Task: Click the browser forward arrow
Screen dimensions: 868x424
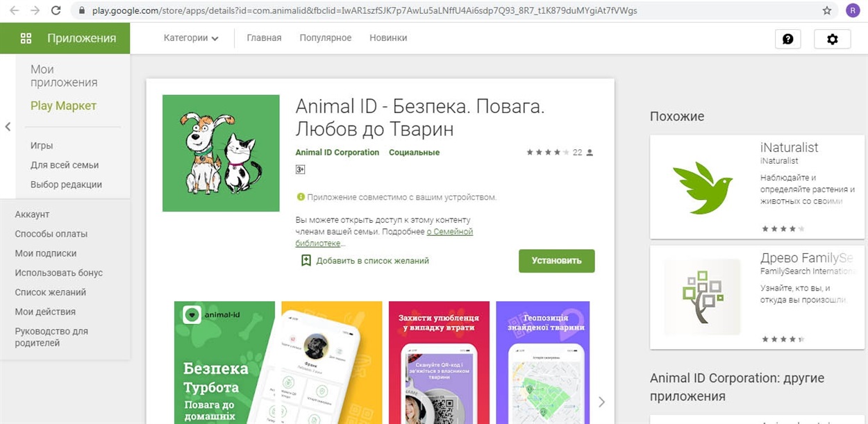Action: (x=35, y=10)
